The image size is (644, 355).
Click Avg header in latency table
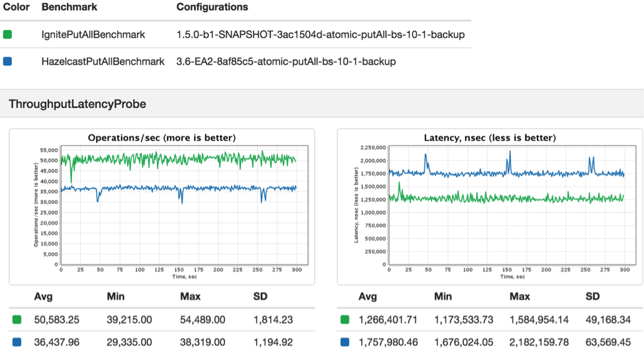367,297
